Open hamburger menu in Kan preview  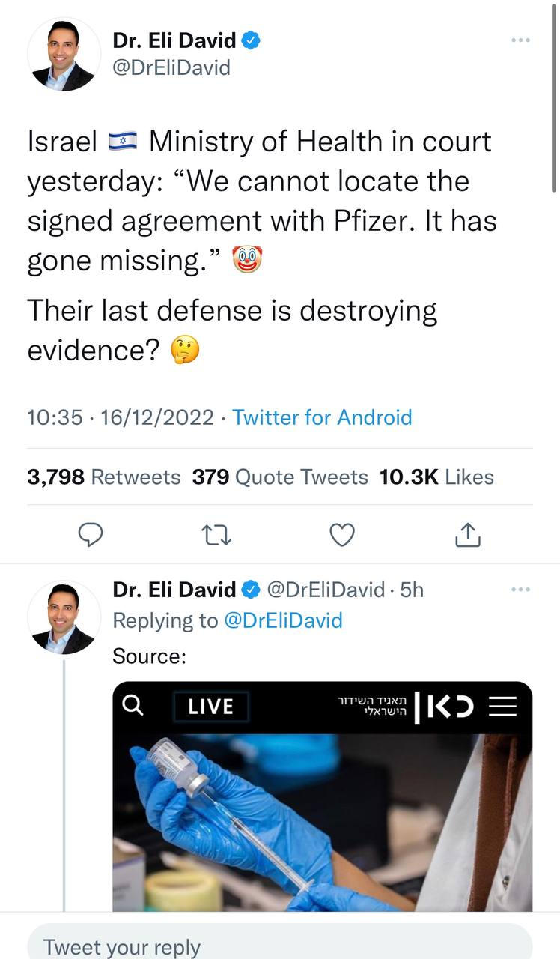pos(502,706)
